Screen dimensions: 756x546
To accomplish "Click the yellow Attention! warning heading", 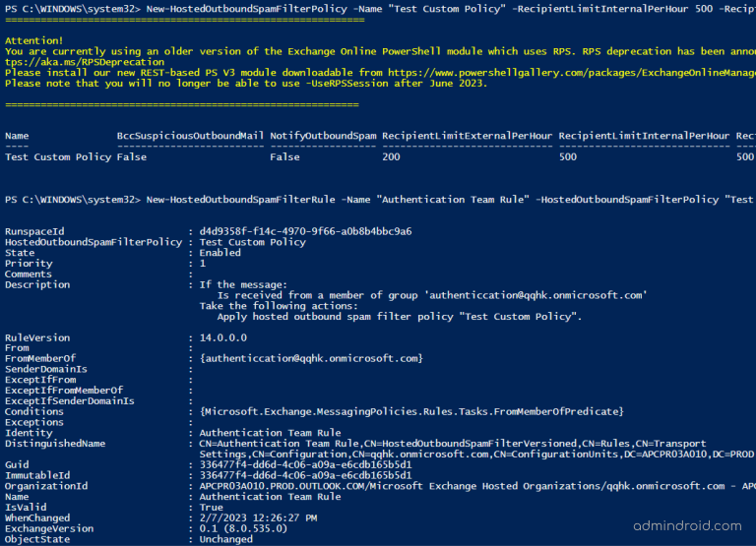I will (x=33, y=41).
